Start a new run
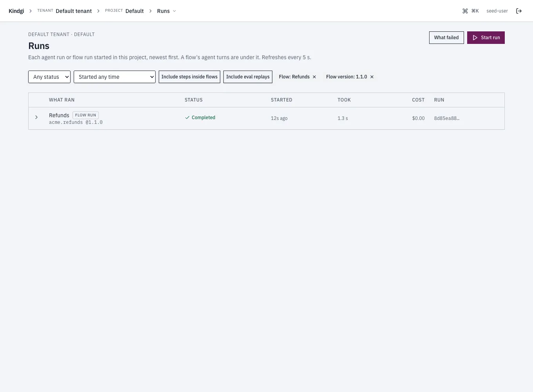 pyautogui.click(x=486, y=38)
